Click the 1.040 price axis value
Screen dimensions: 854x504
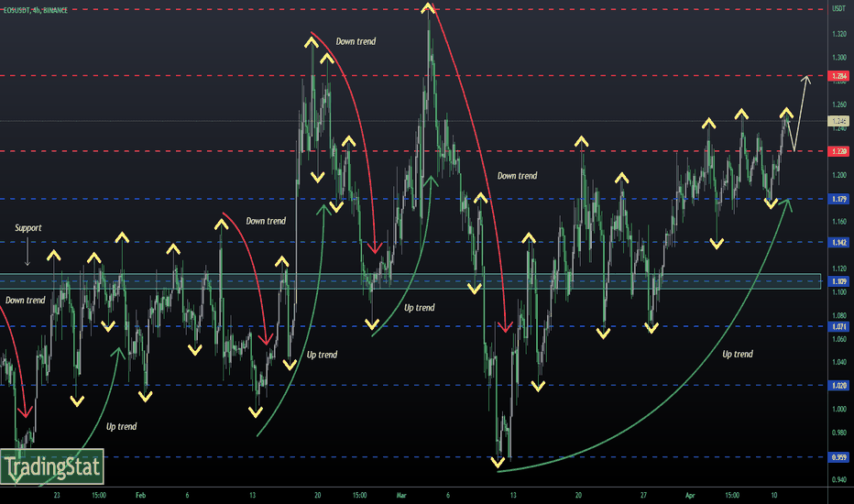[839, 362]
